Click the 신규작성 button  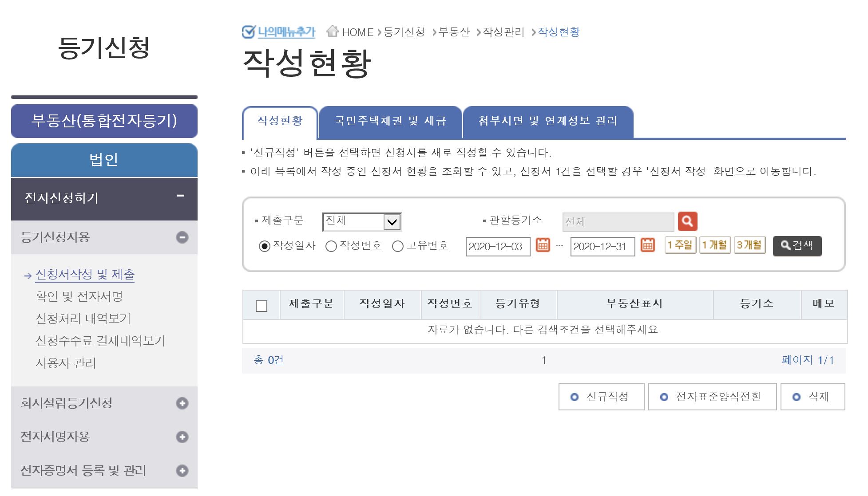click(601, 397)
